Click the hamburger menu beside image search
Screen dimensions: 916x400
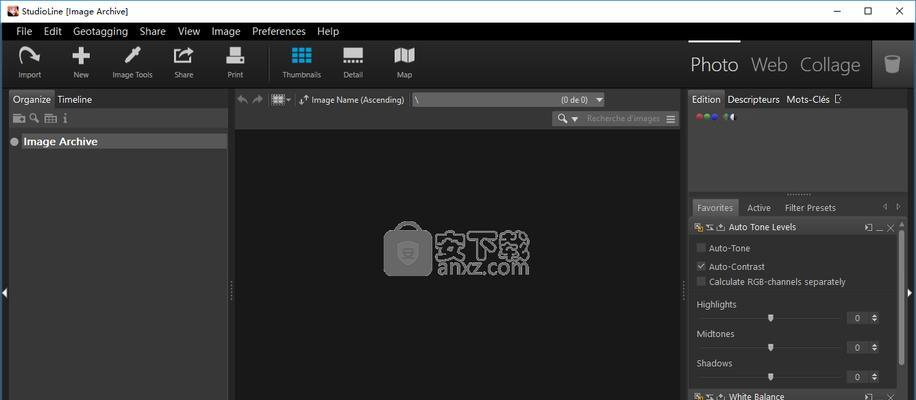671,119
